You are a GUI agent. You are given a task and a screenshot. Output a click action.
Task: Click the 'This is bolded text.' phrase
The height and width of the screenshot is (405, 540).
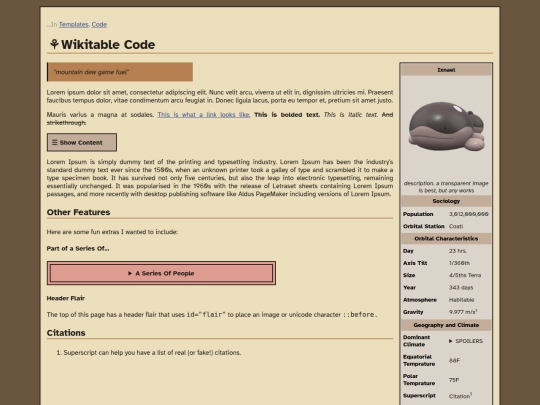(287, 115)
